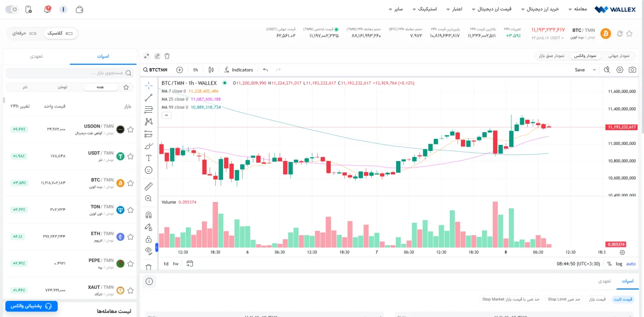Screen dimensions: 644x317
Task: Toggle percent scale on chart
Action: tap(609, 264)
